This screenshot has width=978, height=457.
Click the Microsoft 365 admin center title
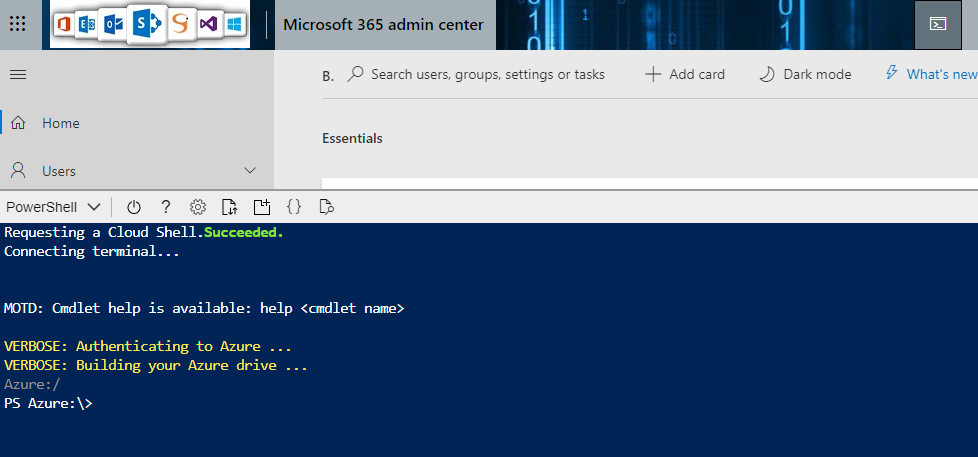pyautogui.click(x=384, y=25)
